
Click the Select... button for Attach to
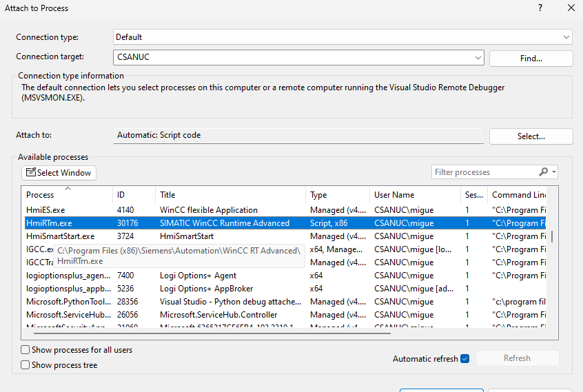click(x=531, y=136)
